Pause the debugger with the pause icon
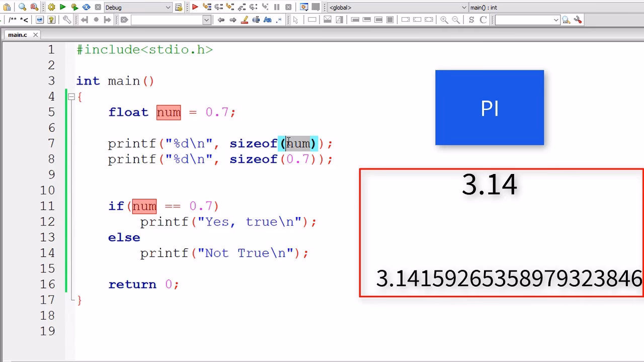The width and height of the screenshot is (644, 362). [x=277, y=7]
